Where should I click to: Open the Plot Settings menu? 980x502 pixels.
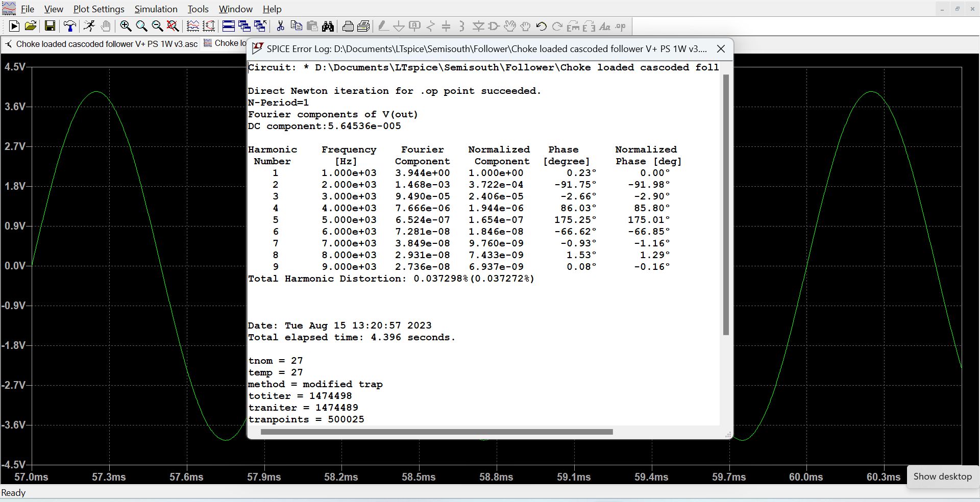(99, 9)
